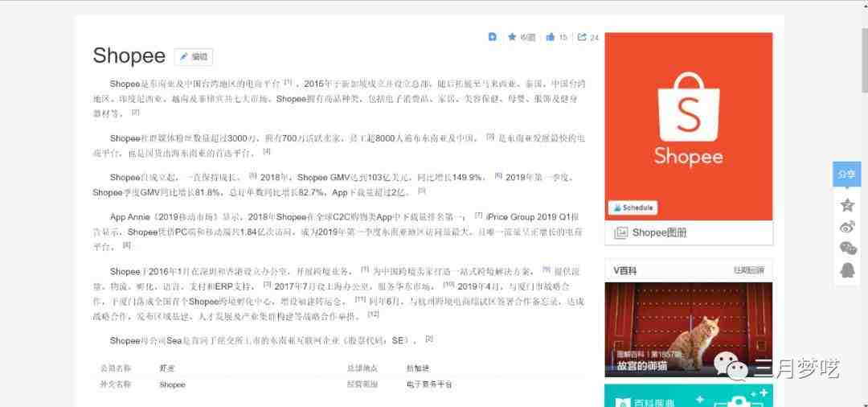Open the 故宫的御猫 cat video thumbnail

point(688,329)
